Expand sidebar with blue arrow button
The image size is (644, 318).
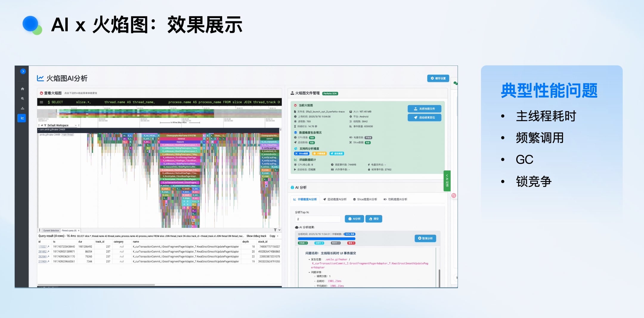pyautogui.click(x=23, y=71)
